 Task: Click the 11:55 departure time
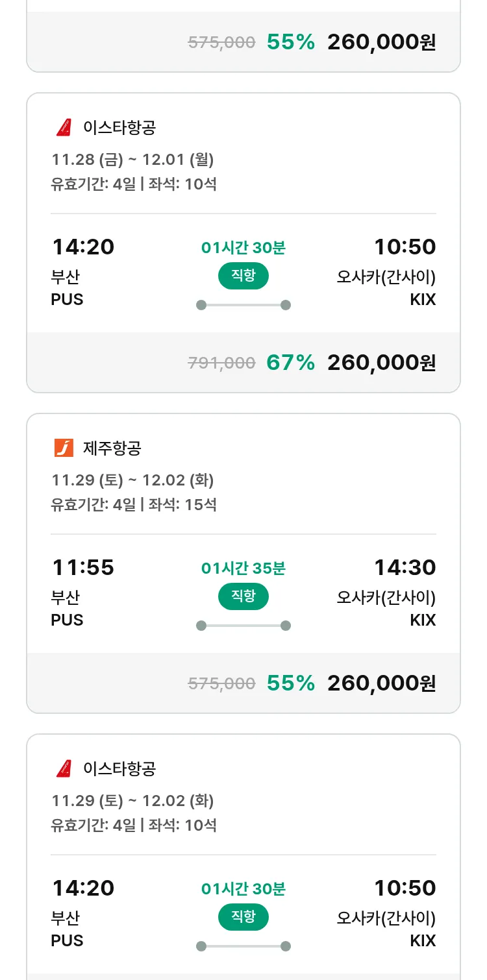[83, 568]
